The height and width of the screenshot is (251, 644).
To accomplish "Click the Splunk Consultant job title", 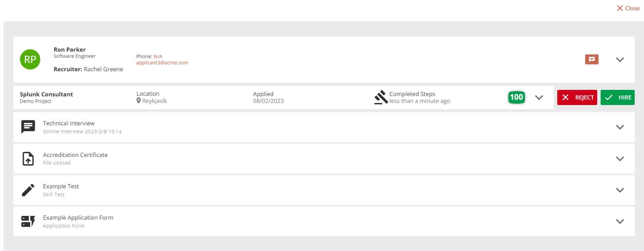I will (x=46, y=94).
